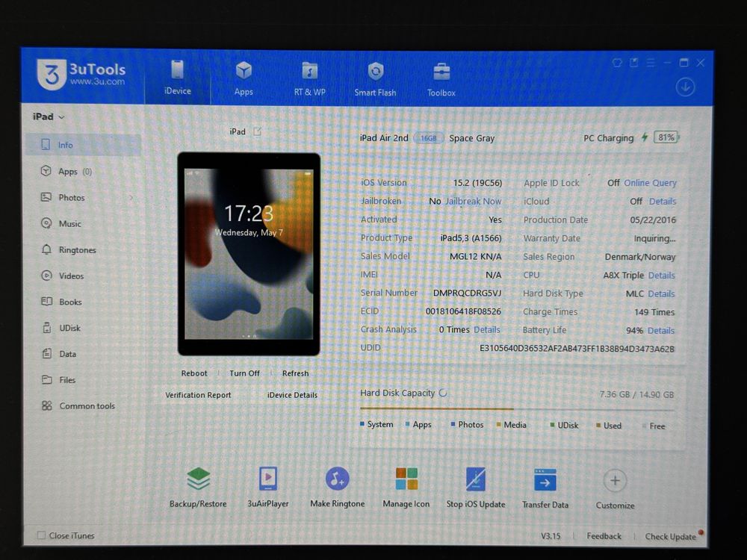Select Info in the sidebar

pyautogui.click(x=84, y=145)
